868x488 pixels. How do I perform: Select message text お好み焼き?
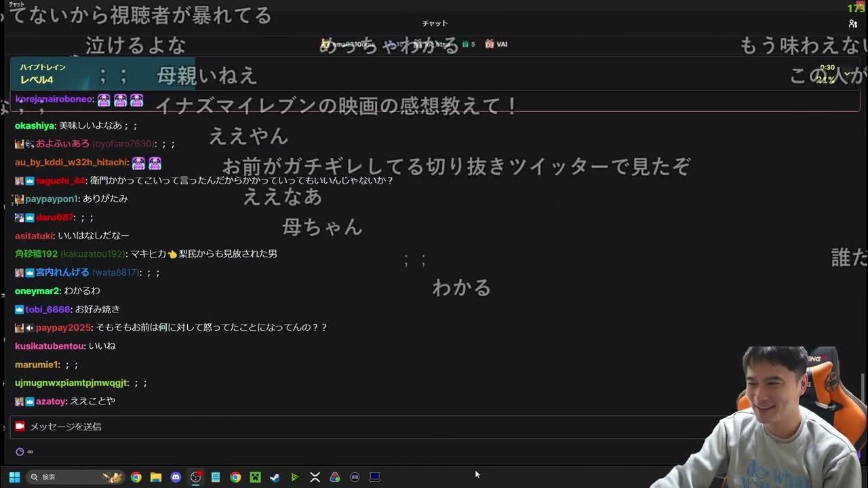point(97,309)
